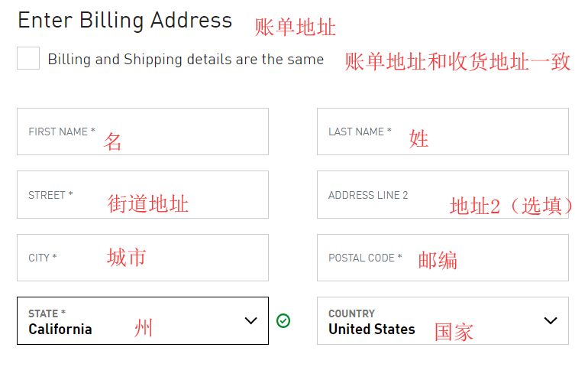Click the selected country value United States

(x=372, y=330)
